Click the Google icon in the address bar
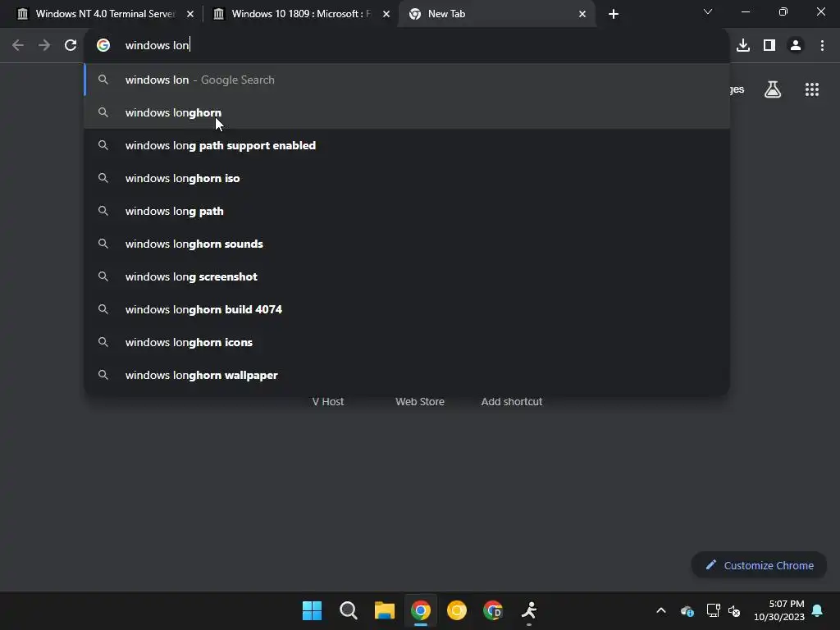The image size is (840, 630). pyautogui.click(x=103, y=46)
